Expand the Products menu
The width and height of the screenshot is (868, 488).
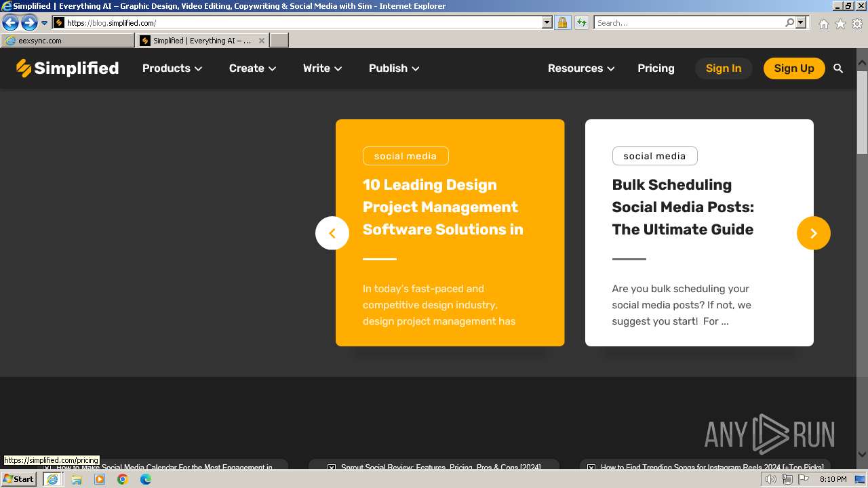(172, 68)
